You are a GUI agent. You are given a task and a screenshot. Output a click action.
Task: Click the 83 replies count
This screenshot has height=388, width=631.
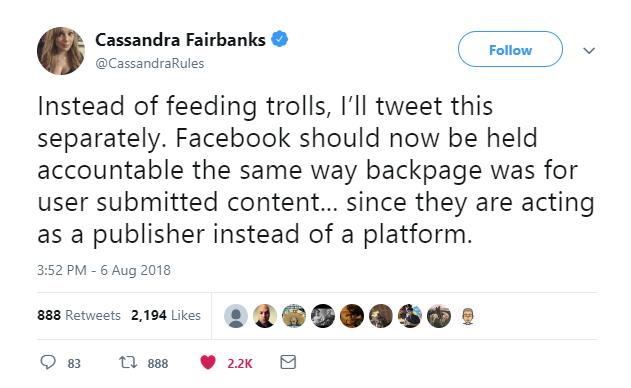74,363
